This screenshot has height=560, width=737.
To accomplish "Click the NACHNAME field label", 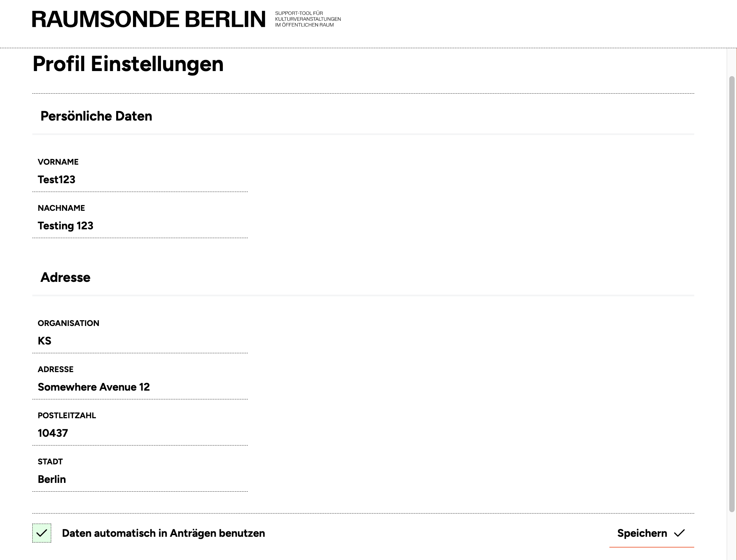I will pos(61,208).
